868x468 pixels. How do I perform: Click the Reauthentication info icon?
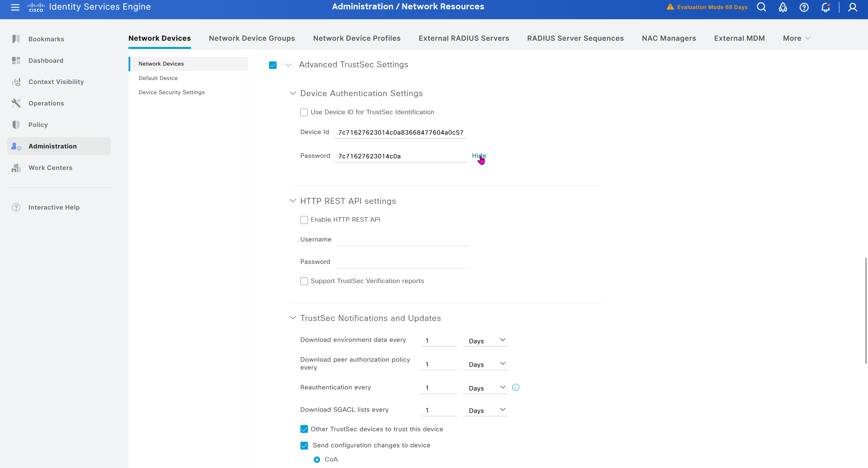point(516,387)
